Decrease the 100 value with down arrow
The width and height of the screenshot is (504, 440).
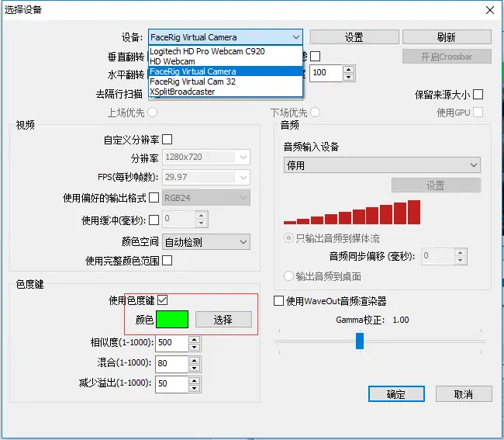349,77
